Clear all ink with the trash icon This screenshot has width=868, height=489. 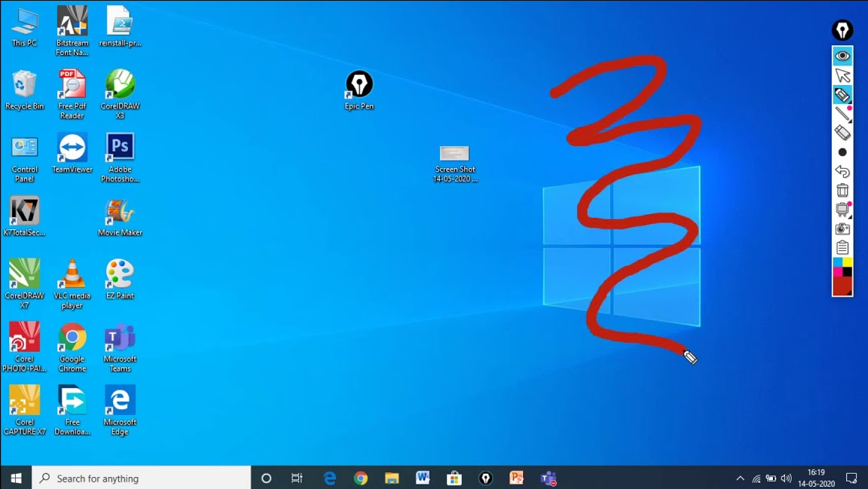pos(842,191)
